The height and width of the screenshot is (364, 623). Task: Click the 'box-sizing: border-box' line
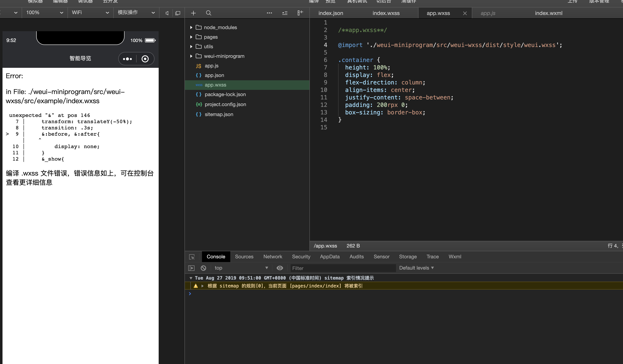point(385,112)
